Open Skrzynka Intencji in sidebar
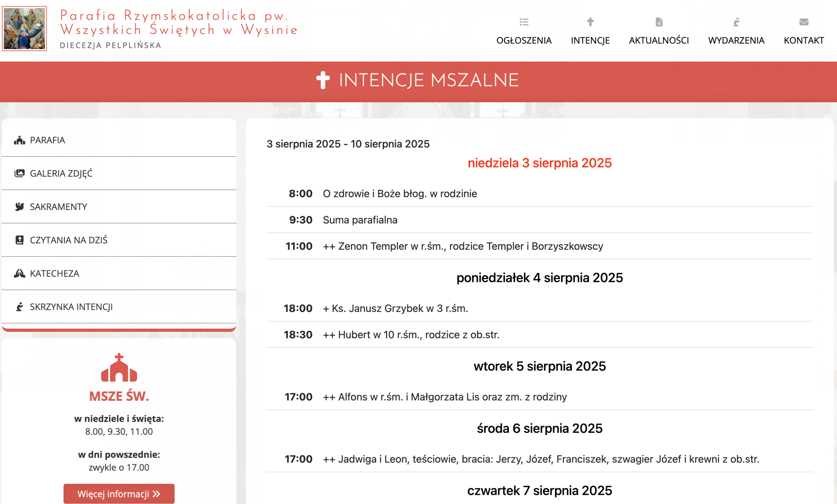This screenshot has width=837, height=504. (71, 307)
